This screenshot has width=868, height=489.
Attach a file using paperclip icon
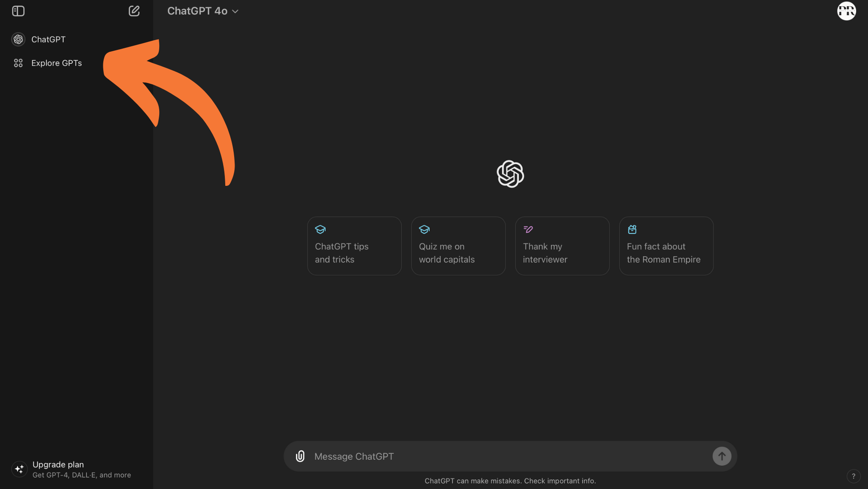[x=300, y=456]
